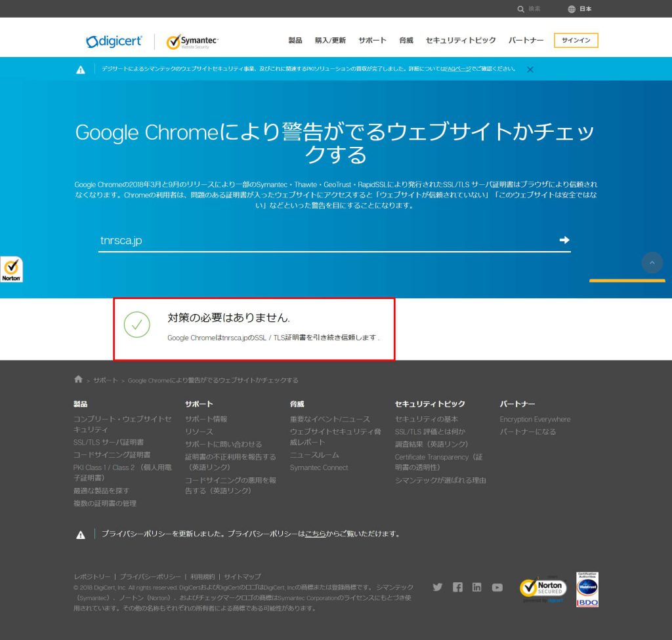Open the 製品 menu
Screen dimensions: 672x640
[295, 40]
